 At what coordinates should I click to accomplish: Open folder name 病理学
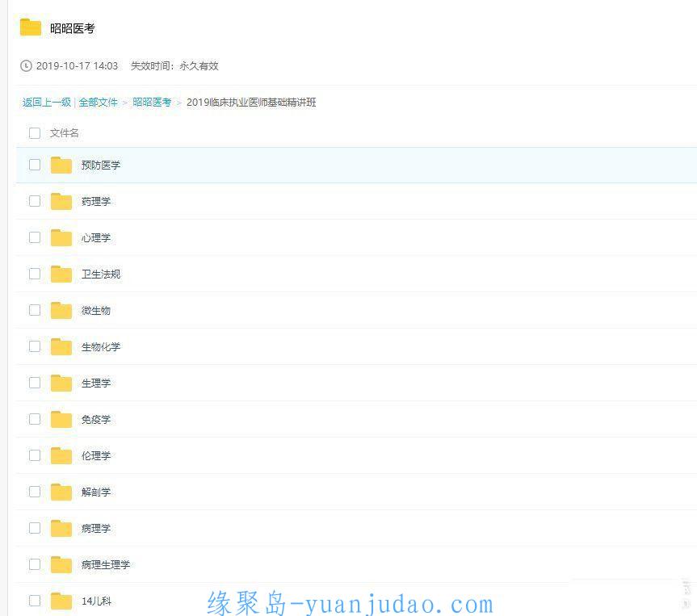(96, 529)
